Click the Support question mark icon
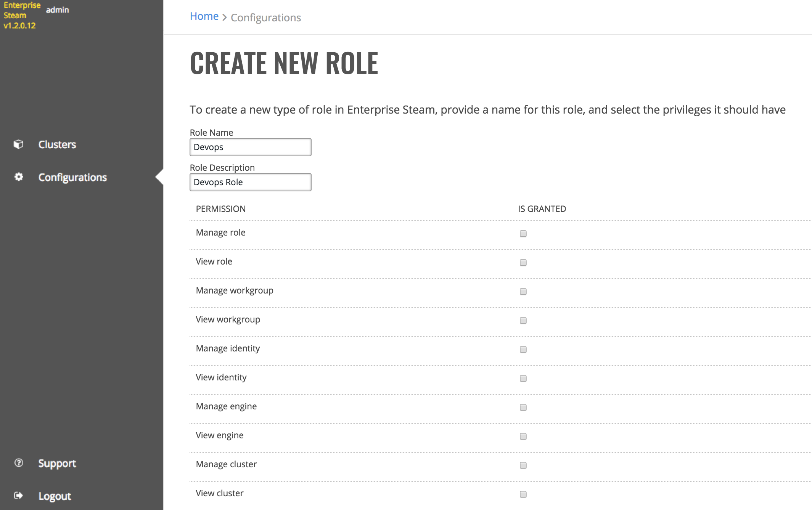Viewport: 812px width, 510px height. click(18, 463)
